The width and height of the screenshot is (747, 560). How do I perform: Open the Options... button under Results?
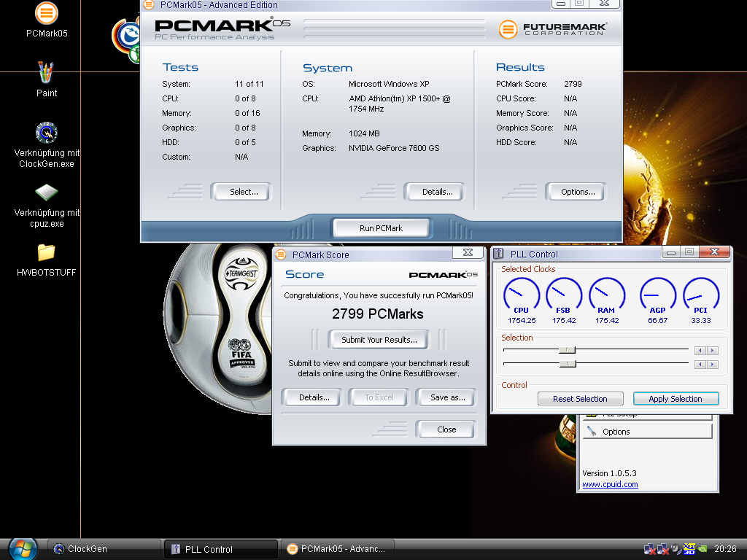tap(576, 192)
